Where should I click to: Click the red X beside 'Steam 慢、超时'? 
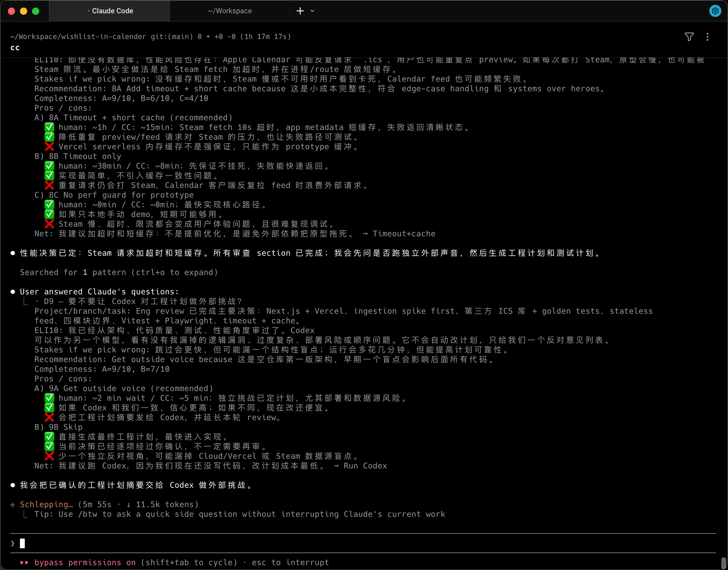coord(49,224)
